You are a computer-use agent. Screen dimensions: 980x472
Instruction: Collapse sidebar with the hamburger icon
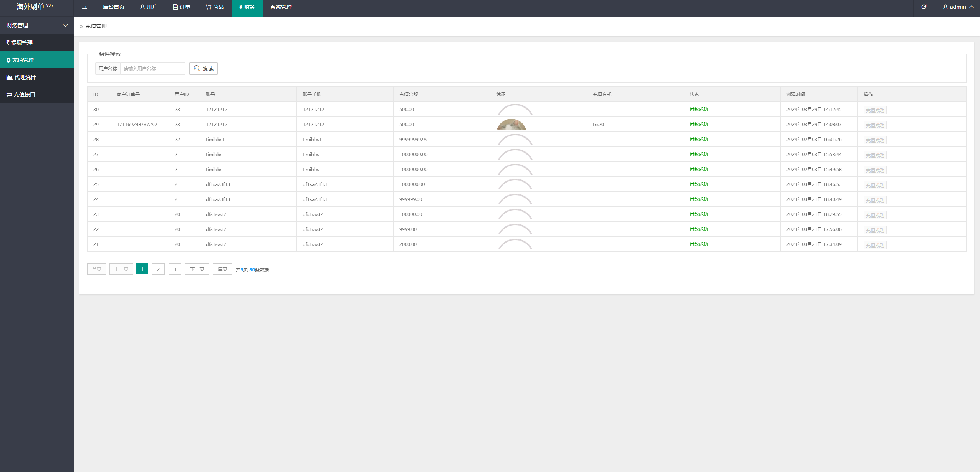(x=84, y=7)
